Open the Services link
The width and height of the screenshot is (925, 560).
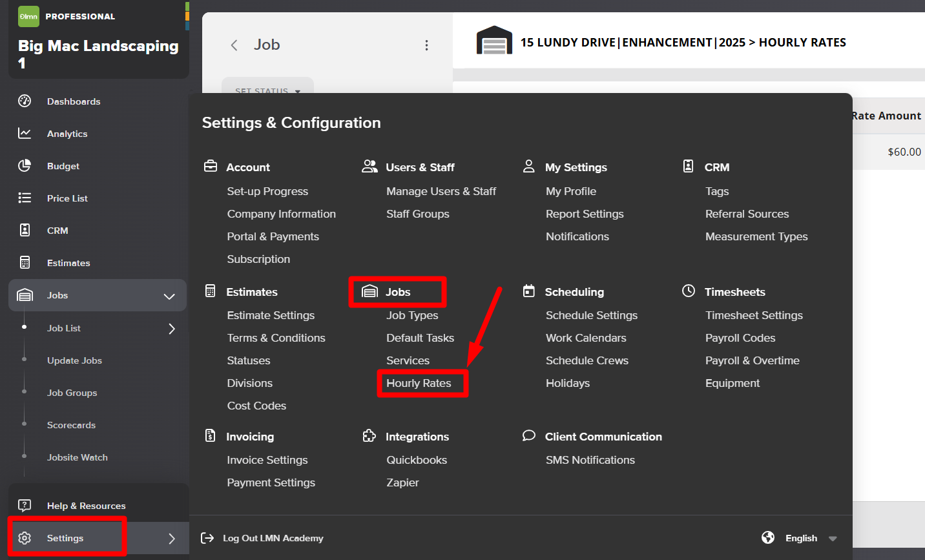click(x=408, y=360)
